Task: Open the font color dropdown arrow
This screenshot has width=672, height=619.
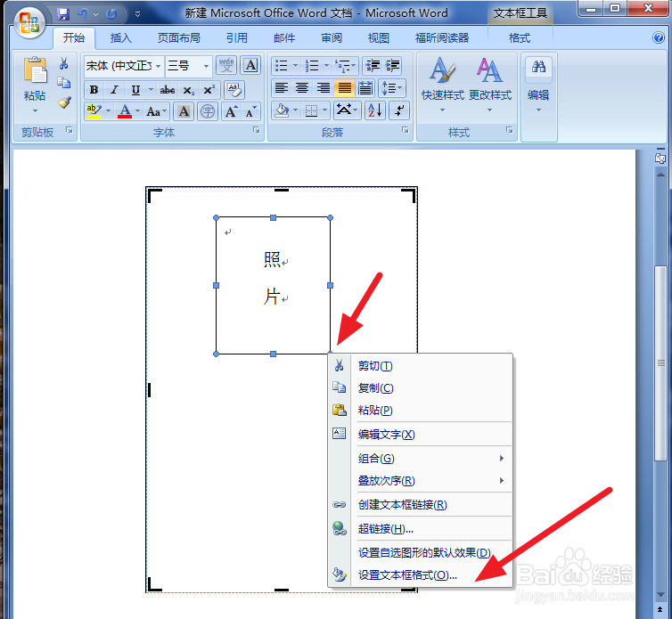Action: click(x=138, y=111)
